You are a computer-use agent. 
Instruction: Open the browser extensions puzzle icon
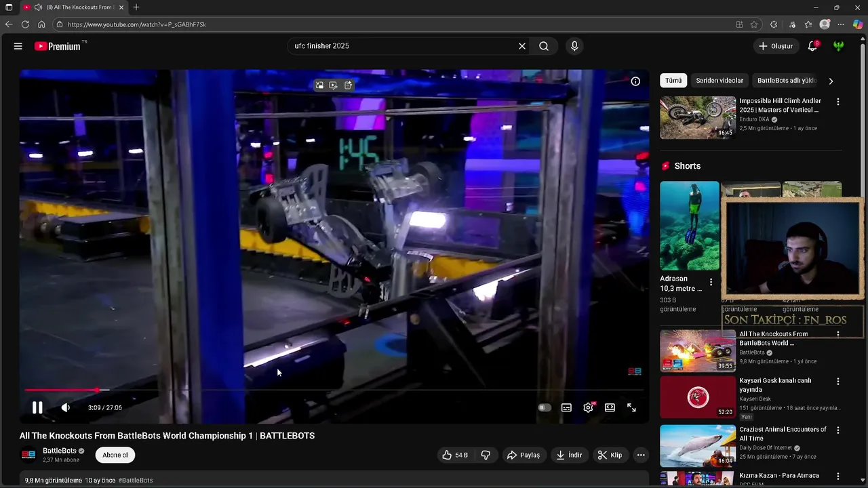[774, 24]
